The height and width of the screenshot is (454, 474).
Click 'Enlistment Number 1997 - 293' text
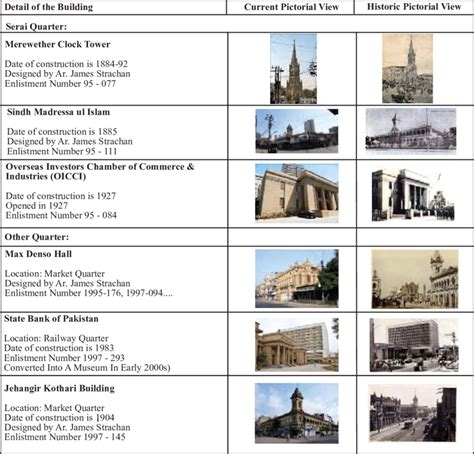[64, 358]
